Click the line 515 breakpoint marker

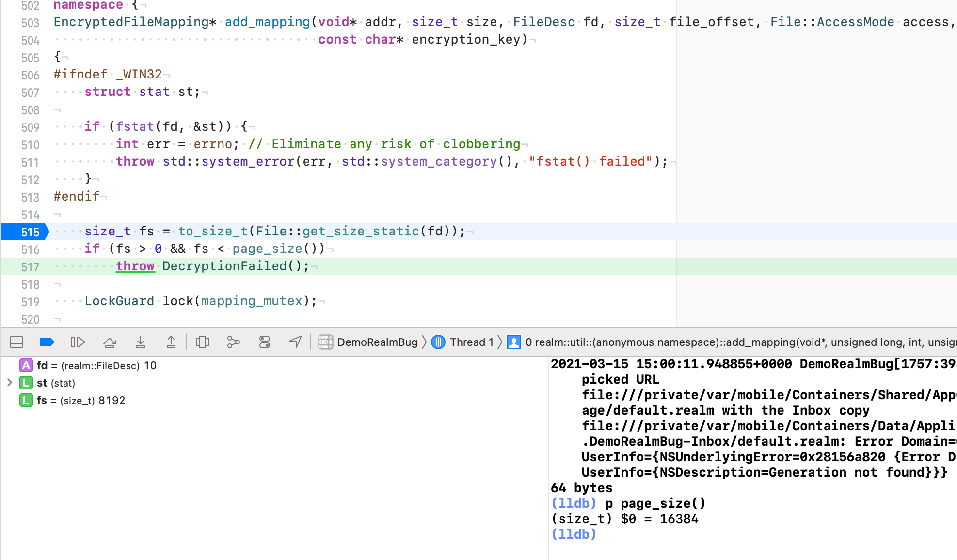[x=25, y=232]
